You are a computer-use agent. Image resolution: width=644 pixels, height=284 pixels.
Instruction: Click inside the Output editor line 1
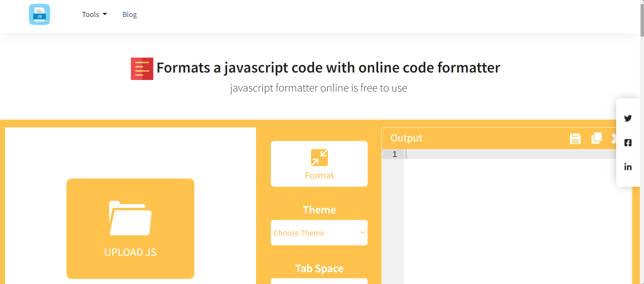coord(511,154)
